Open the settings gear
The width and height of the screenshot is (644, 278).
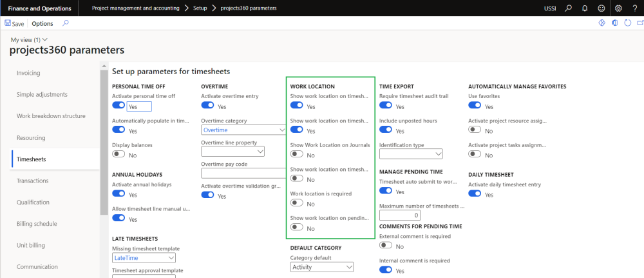619,8
